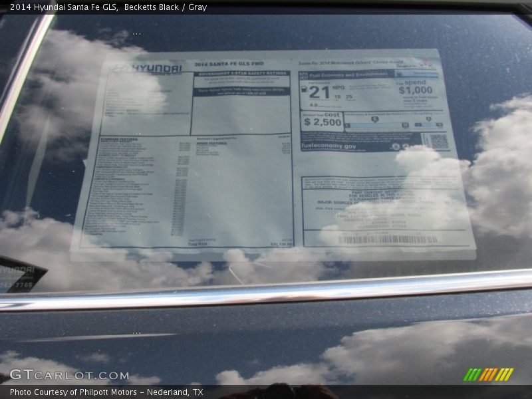Viewport: 532px width, 399px height.
Task: Click "Fuel Economy and Environment" header
Action: (348, 74)
